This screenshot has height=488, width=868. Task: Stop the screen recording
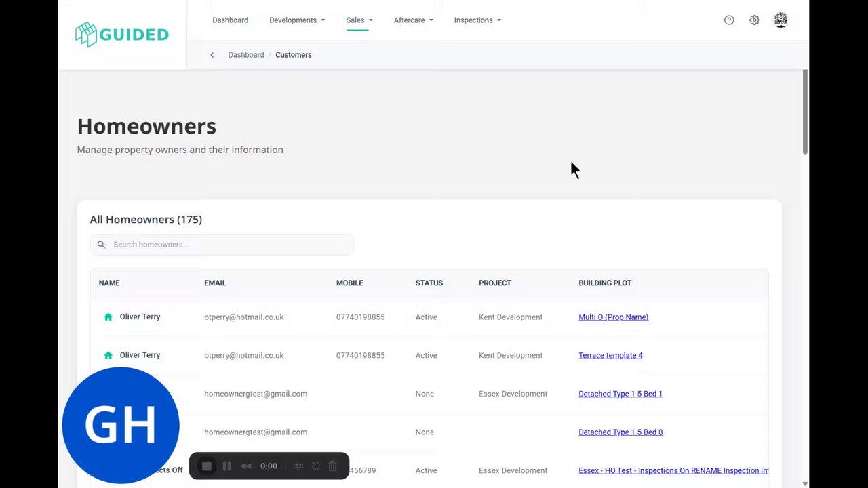pyautogui.click(x=207, y=466)
